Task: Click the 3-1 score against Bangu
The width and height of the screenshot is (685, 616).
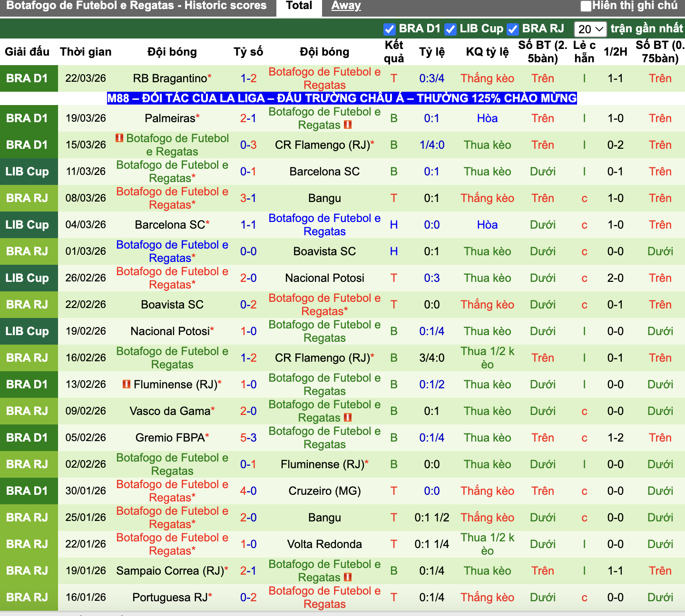Action: [248, 198]
